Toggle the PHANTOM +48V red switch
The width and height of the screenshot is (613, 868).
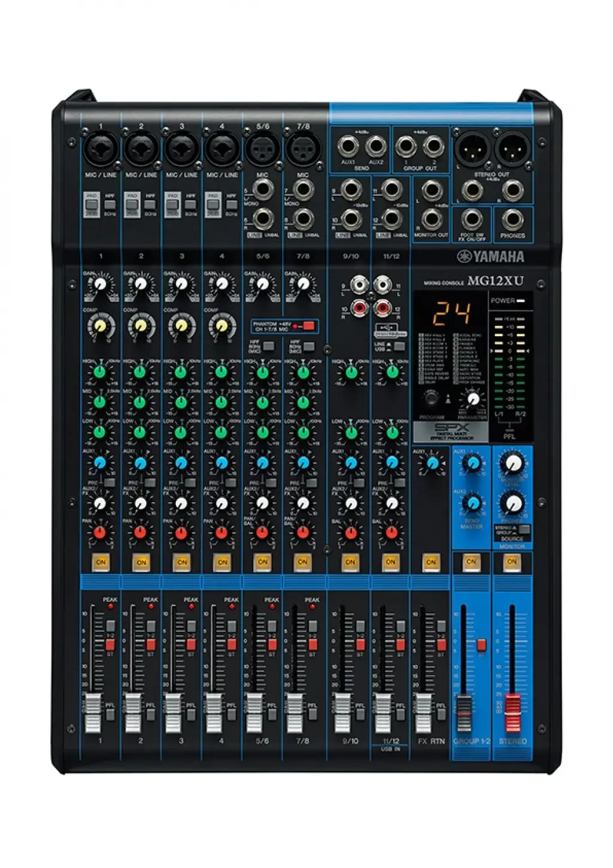[x=308, y=326]
